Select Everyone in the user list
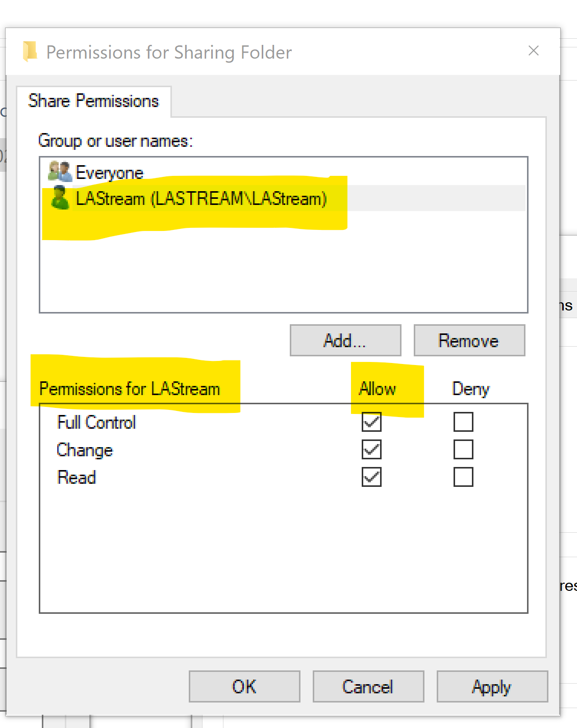 (110, 173)
